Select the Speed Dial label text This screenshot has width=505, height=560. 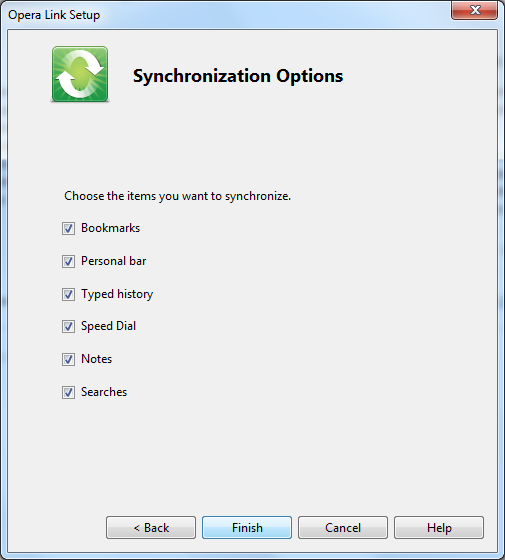109,326
